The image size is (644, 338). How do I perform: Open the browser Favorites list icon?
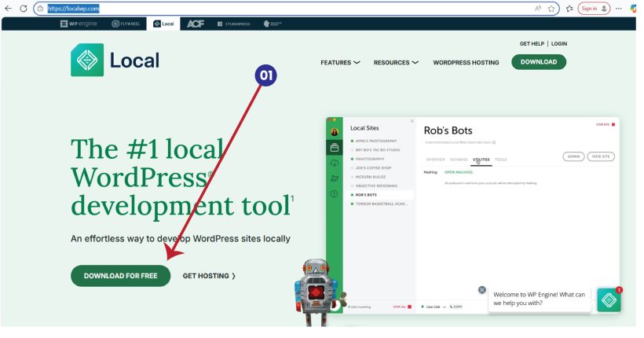(569, 8)
